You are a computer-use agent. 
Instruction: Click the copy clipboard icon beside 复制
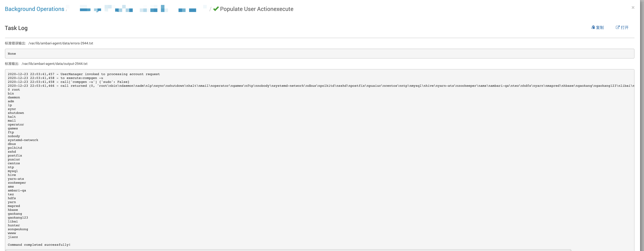click(593, 27)
